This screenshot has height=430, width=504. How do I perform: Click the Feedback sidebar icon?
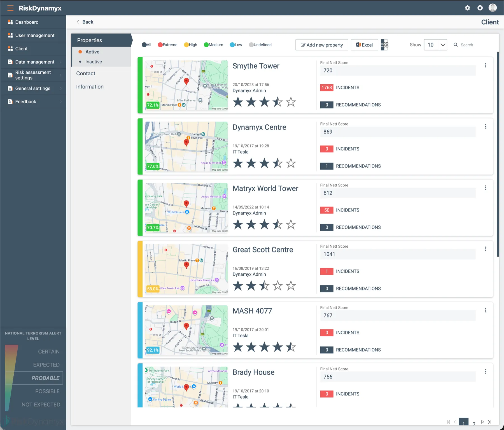10,102
